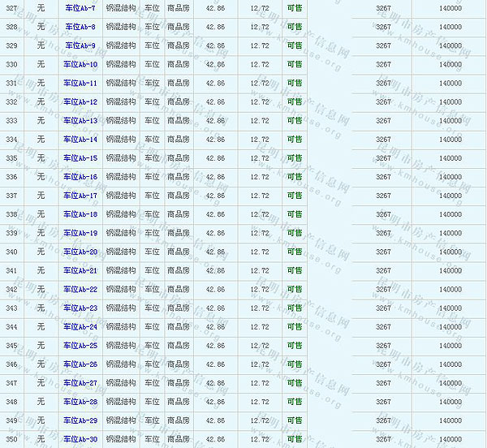The height and width of the screenshot is (448, 487).
Task: Select 车位Ab-16 in the table
Action: pyautogui.click(x=80, y=177)
